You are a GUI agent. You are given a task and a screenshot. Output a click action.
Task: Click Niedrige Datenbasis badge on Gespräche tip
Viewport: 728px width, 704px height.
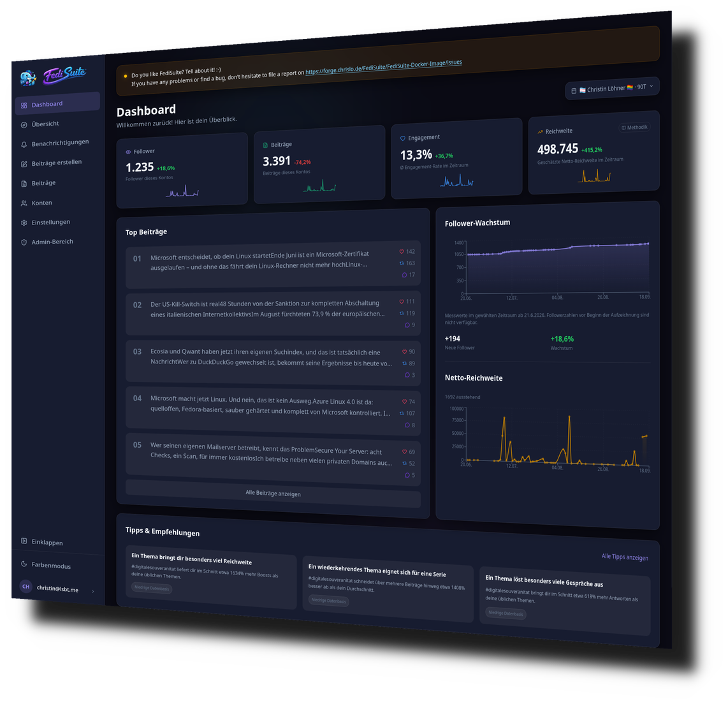(506, 613)
